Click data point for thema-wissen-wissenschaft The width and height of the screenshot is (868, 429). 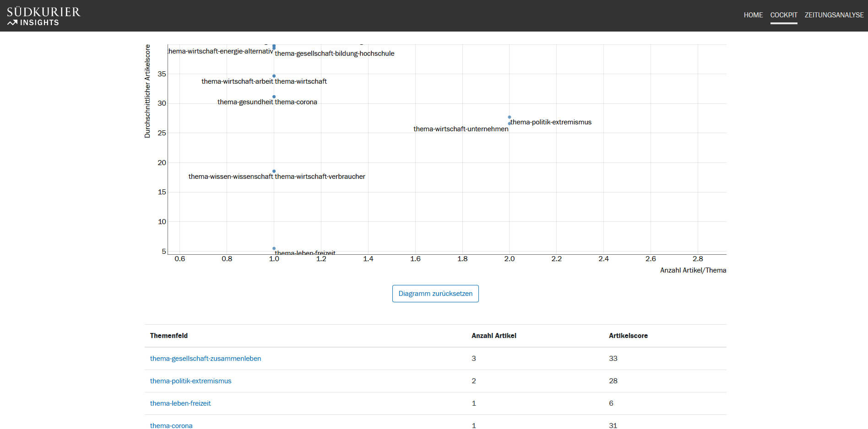(x=274, y=171)
